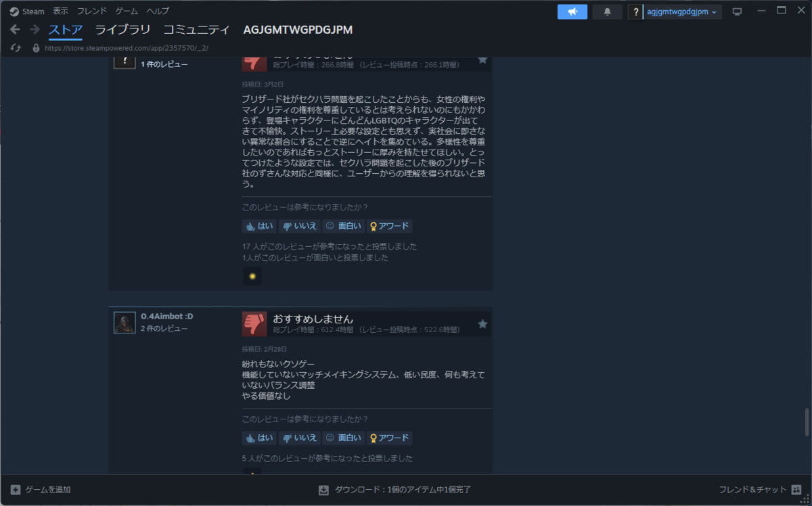Click ゲームを追加 at the bottom left
The height and width of the screenshot is (506, 812).
[x=41, y=490]
